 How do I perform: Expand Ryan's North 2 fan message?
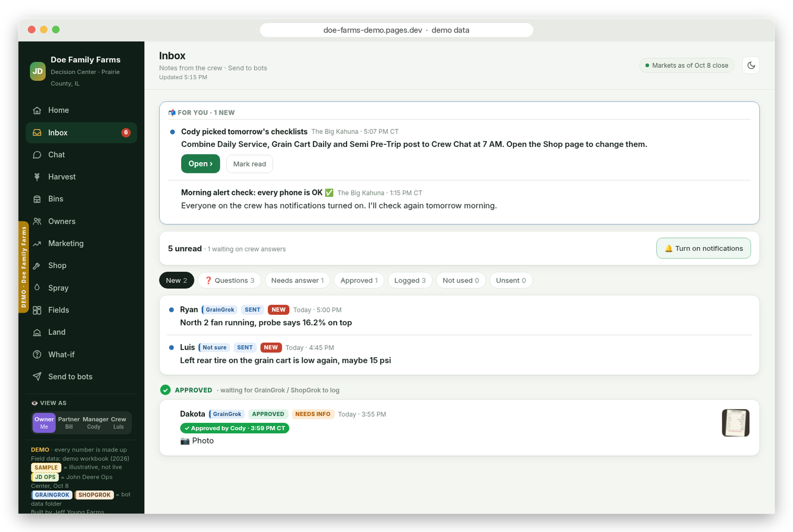coord(459,316)
